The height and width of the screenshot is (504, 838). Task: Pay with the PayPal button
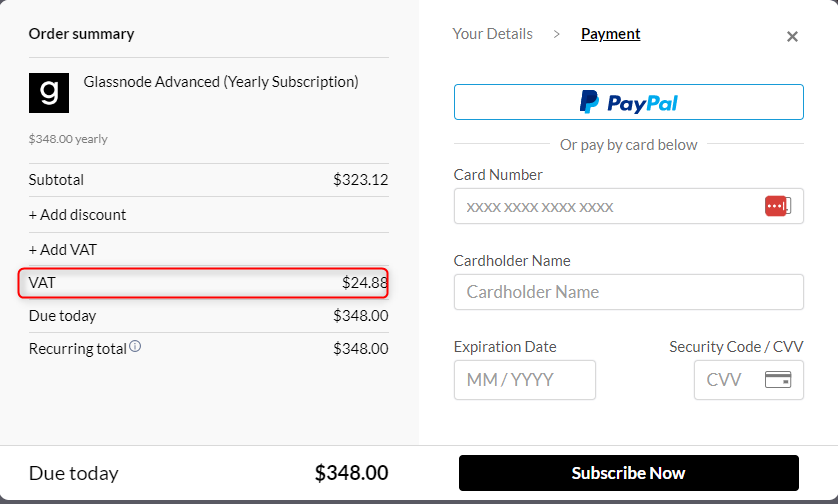[628, 102]
